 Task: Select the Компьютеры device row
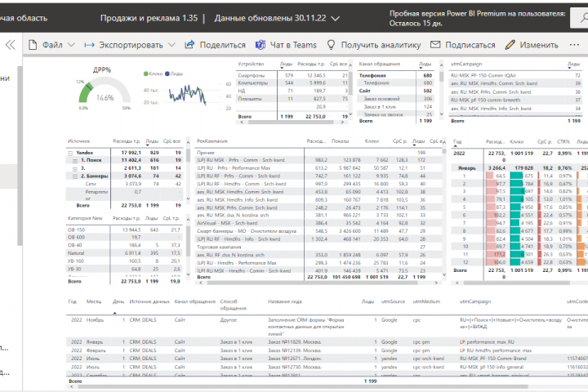click(292, 83)
